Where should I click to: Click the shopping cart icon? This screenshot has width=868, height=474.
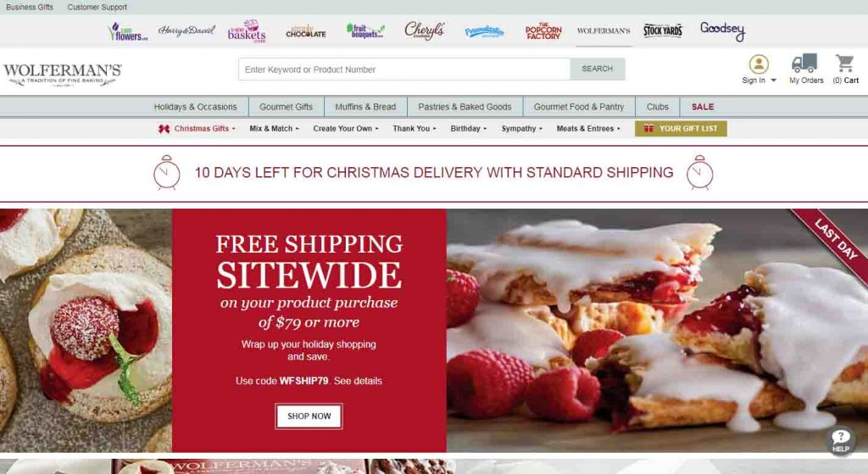coord(845,63)
